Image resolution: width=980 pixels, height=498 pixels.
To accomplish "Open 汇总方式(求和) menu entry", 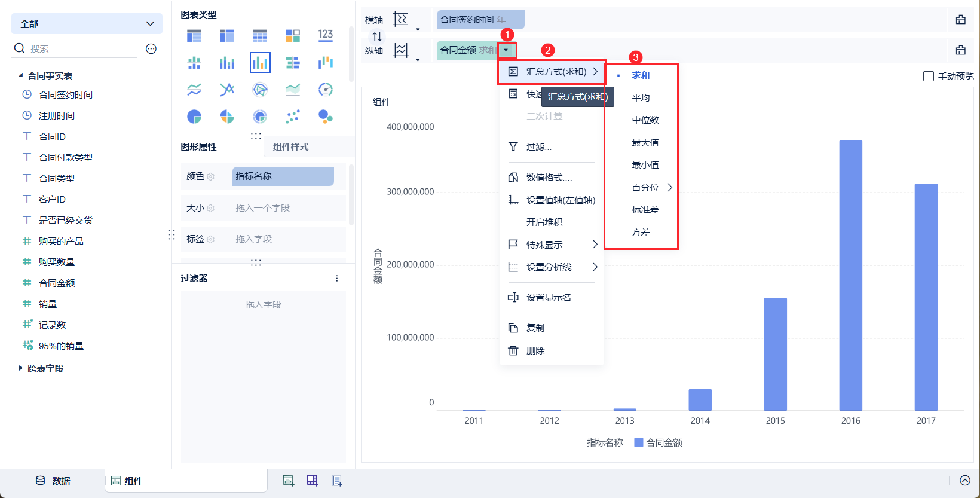I will coord(552,72).
